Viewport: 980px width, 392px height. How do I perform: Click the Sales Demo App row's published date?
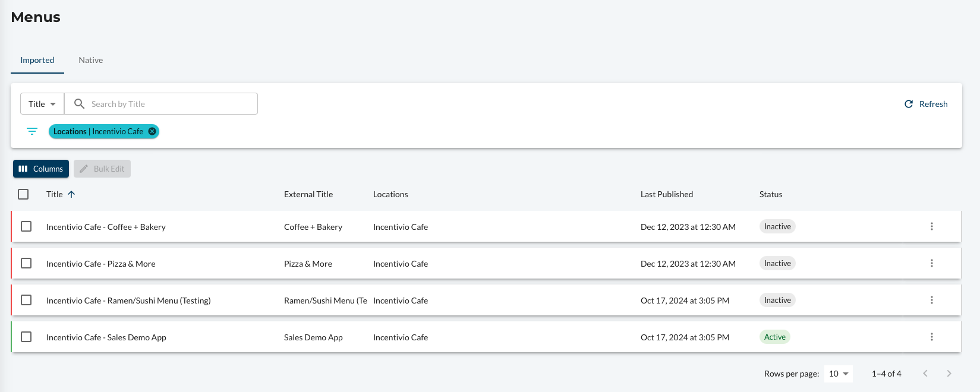[x=685, y=337]
